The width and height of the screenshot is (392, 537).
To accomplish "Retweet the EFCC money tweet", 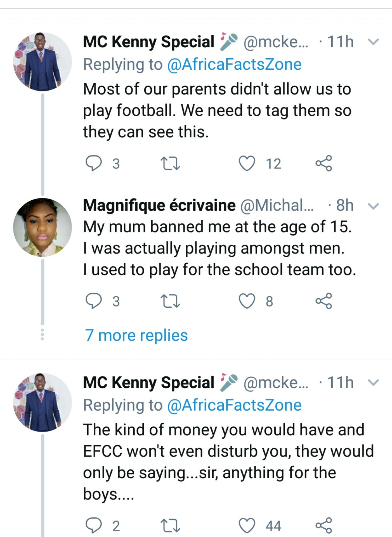I will click(x=170, y=526).
